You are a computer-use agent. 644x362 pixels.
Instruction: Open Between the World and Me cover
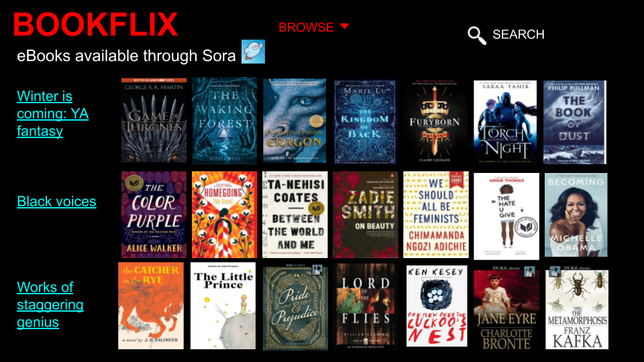click(295, 215)
